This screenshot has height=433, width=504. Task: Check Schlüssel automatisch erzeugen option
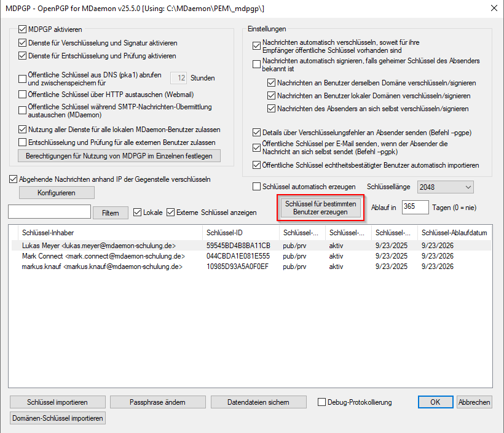click(x=257, y=187)
